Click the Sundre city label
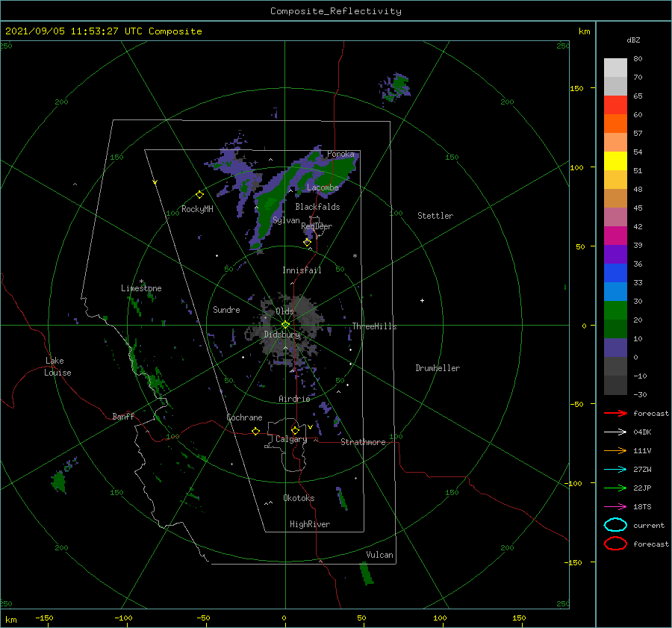The width and height of the screenshot is (672, 628). pyautogui.click(x=226, y=309)
